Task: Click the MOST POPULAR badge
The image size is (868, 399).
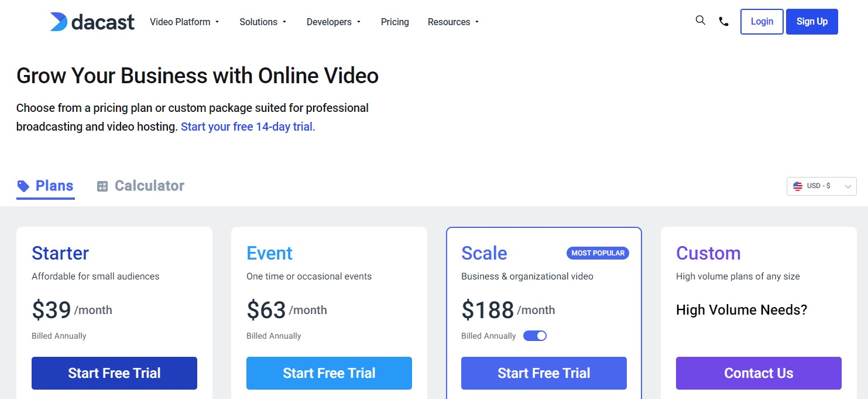Action: (x=598, y=253)
